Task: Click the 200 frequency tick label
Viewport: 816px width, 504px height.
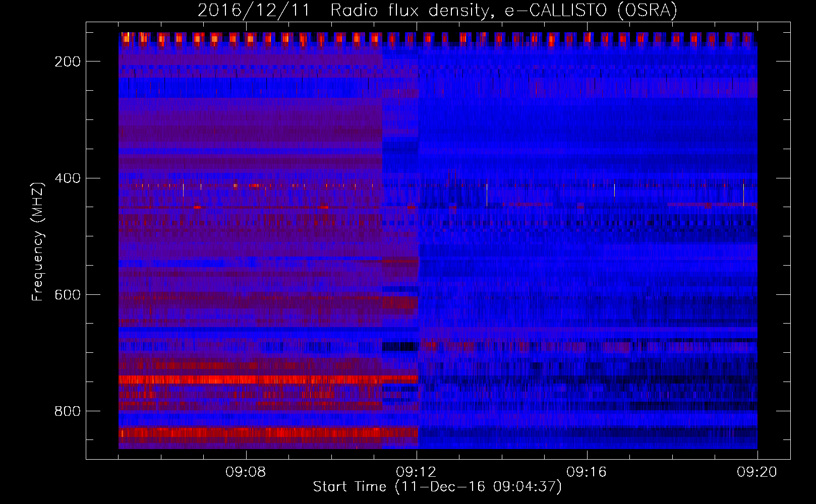Action: pyautogui.click(x=68, y=61)
